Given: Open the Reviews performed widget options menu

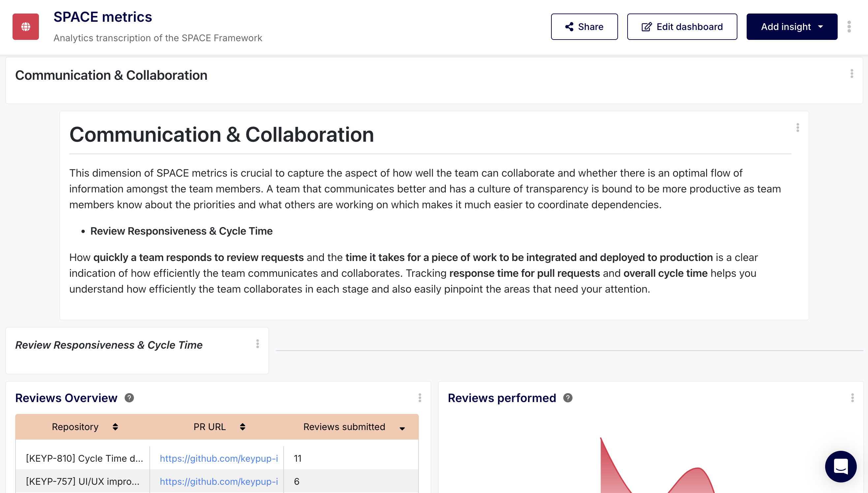Looking at the screenshot, I should (x=852, y=398).
